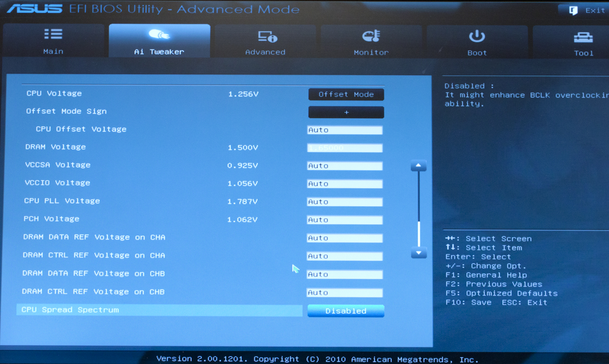Click the scrollbar down arrow
Image resolution: width=609 pixels, height=364 pixels.
tap(418, 253)
